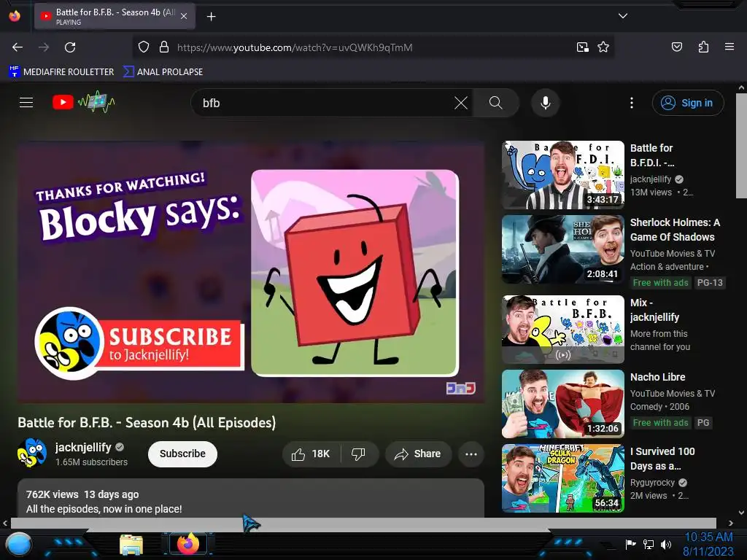The width and height of the screenshot is (747, 560).
Task: Click the Firefox taskbar icon
Action: (187, 544)
